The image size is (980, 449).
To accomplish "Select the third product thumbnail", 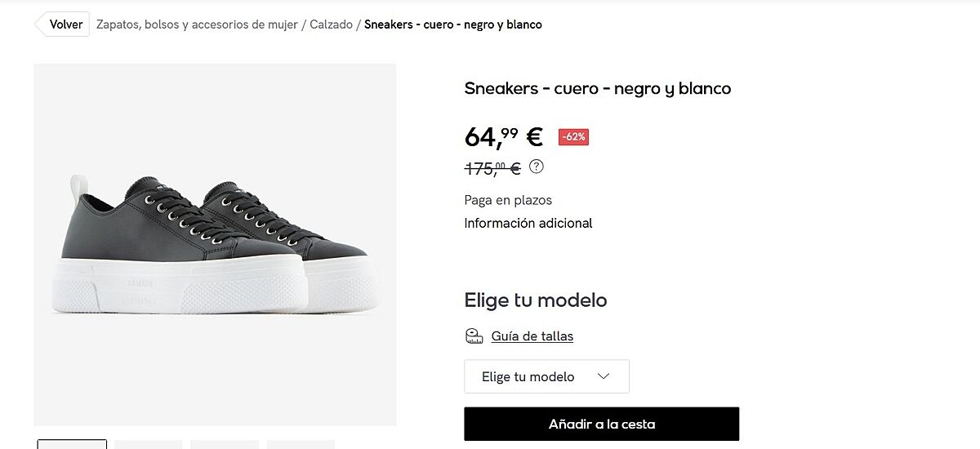I will click(225, 444).
